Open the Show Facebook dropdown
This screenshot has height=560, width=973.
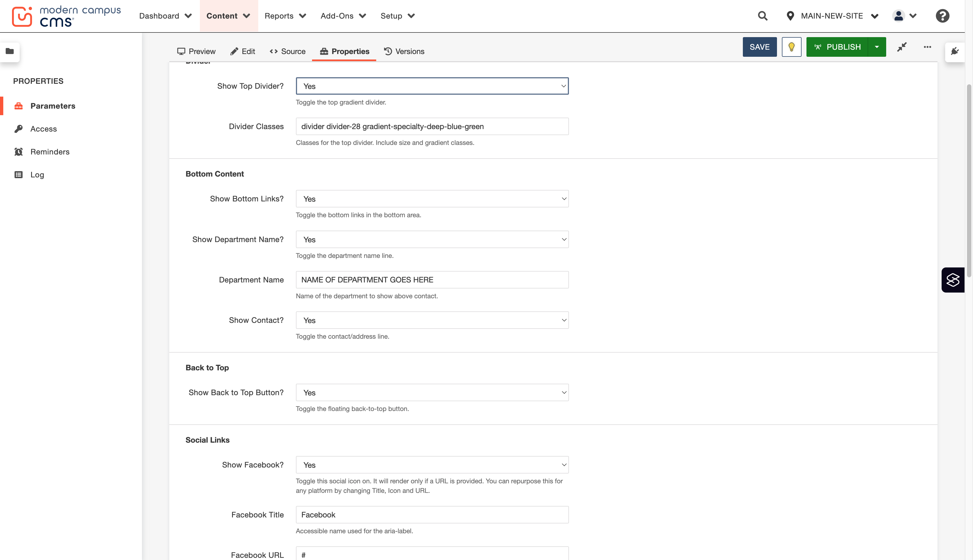click(x=432, y=465)
